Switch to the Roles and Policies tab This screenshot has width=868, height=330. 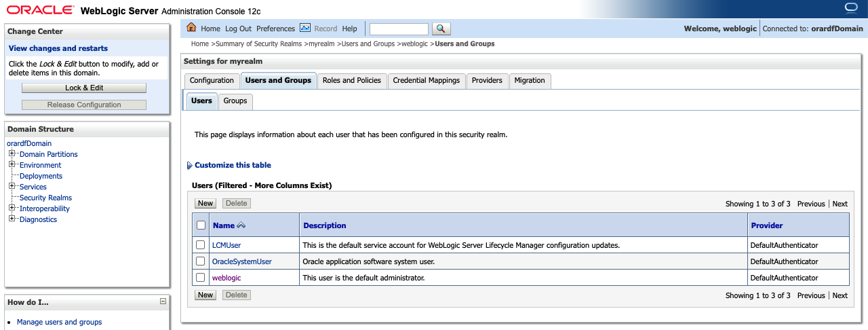click(x=351, y=80)
